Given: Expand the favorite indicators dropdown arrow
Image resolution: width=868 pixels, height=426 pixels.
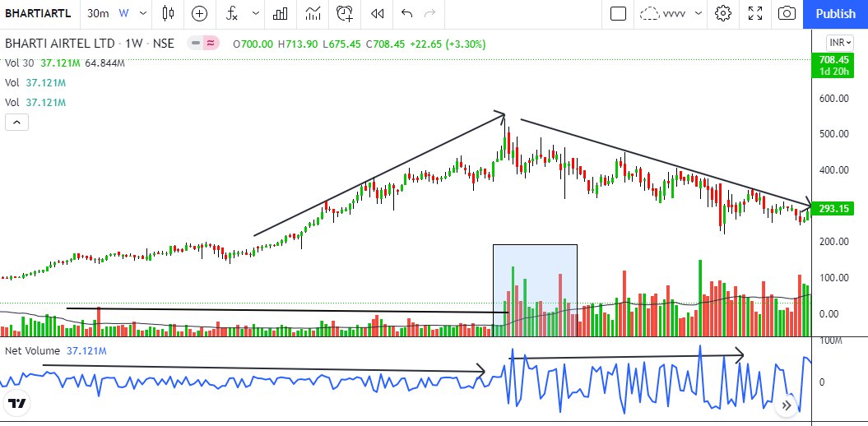Looking at the screenshot, I should [x=256, y=13].
